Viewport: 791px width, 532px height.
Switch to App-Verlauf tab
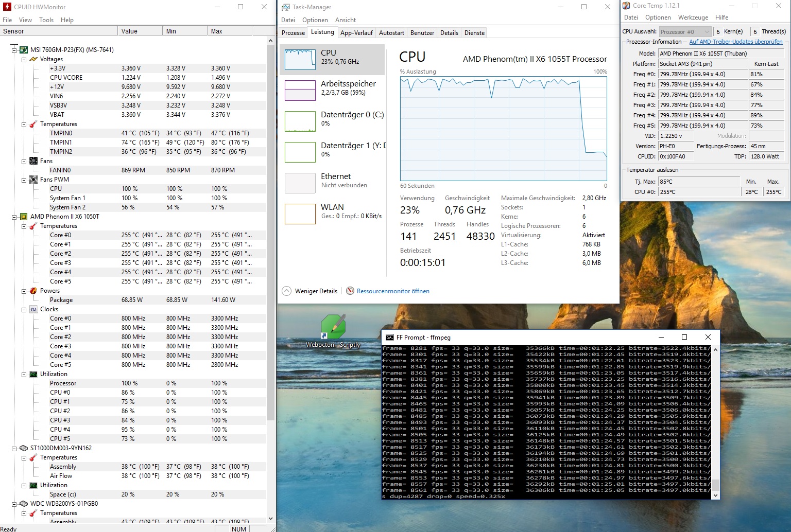pos(356,33)
